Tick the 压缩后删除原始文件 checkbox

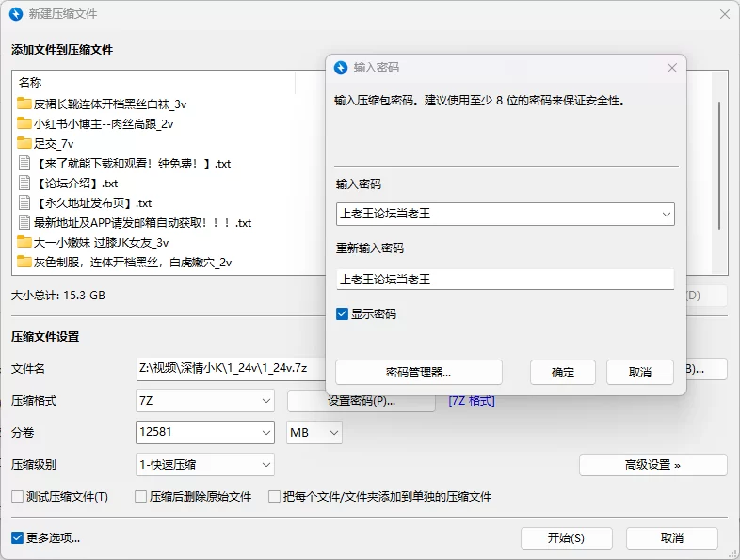pyautogui.click(x=141, y=496)
